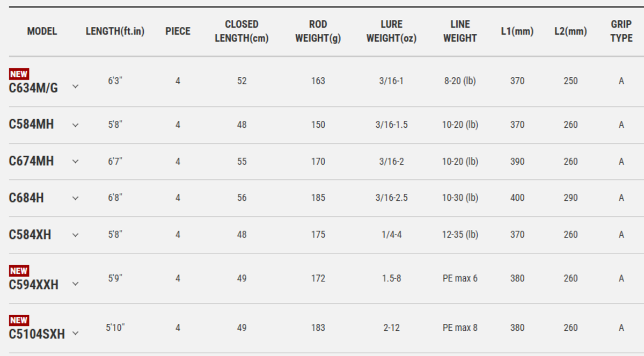Click the NEW badge above C594XXH
This screenshot has width=644, height=356.
[x=19, y=271]
